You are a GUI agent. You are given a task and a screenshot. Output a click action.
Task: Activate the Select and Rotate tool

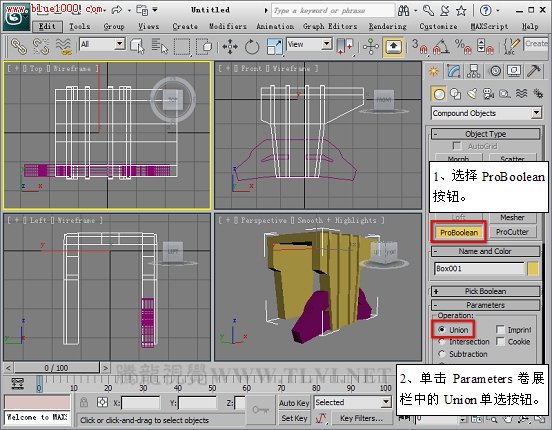pos(252,46)
